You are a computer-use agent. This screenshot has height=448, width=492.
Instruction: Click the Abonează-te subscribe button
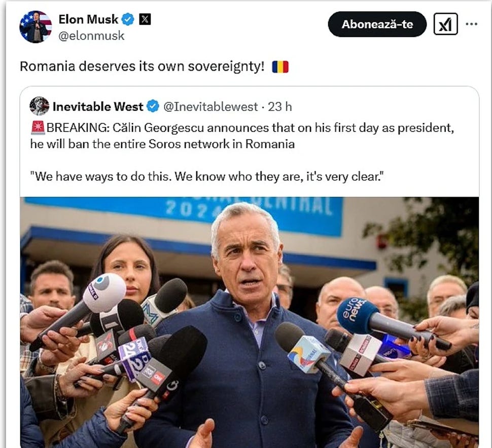[x=377, y=24]
